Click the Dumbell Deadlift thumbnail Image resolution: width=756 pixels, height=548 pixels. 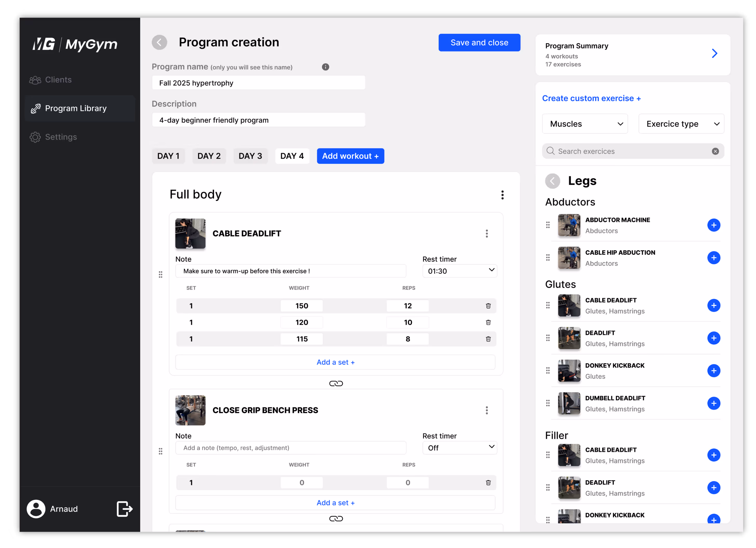569,404
